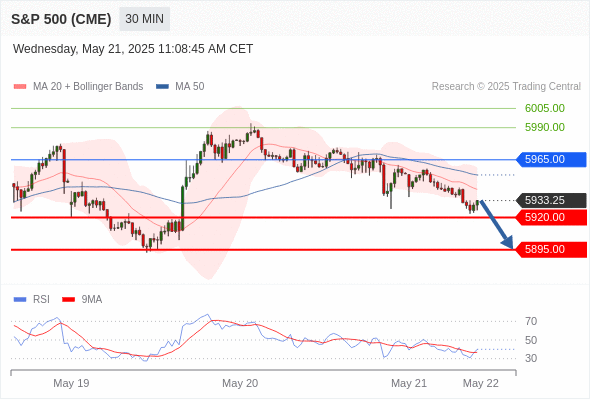The height and width of the screenshot is (400, 590).
Task: Click the RSI 70 level label
Action: (531, 321)
